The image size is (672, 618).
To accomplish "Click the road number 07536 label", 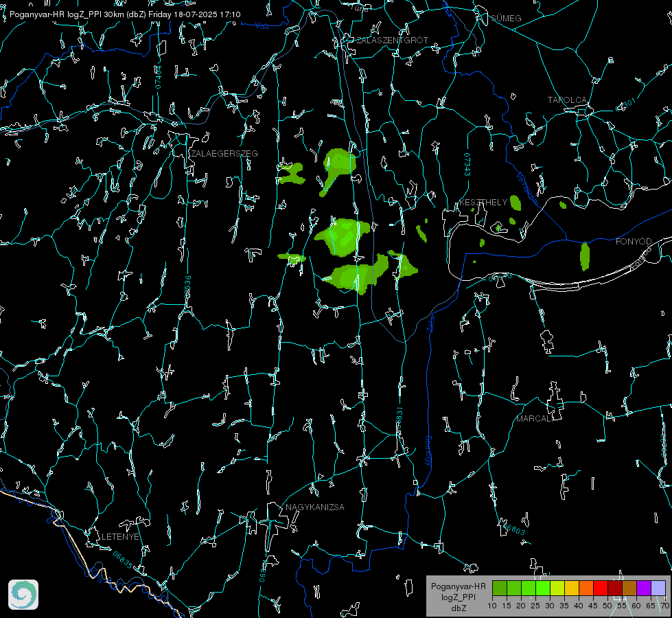I will pyautogui.click(x=187, y=287).
